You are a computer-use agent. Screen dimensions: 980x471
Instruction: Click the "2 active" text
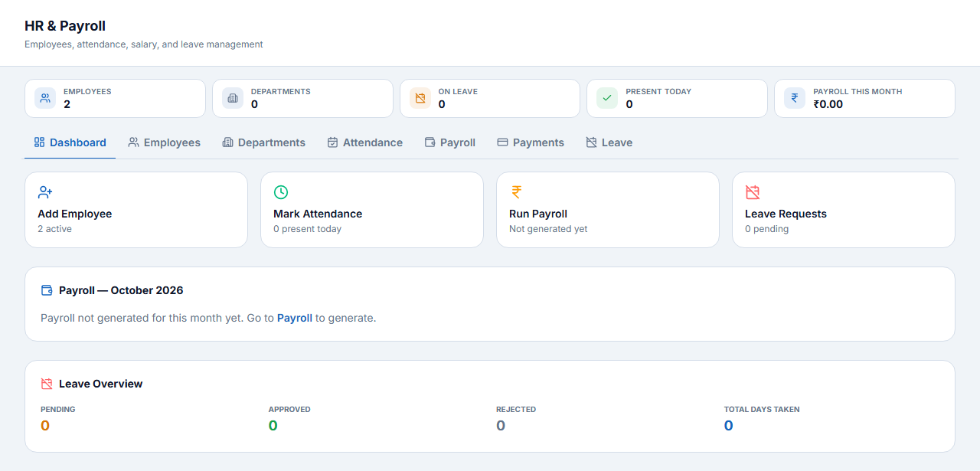[x=55, y=229]
